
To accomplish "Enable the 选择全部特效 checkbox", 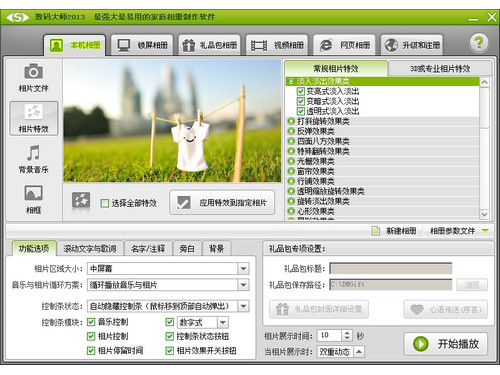I will [x=105, y=203].
